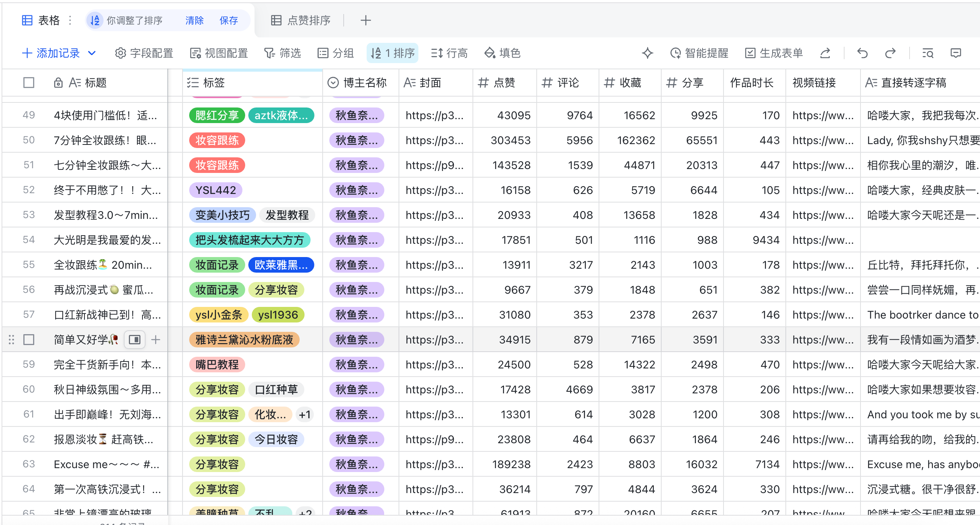980x525 pixels.
Task: Click the 变美小技巧 tag in row 53
Action: point(222,215)
